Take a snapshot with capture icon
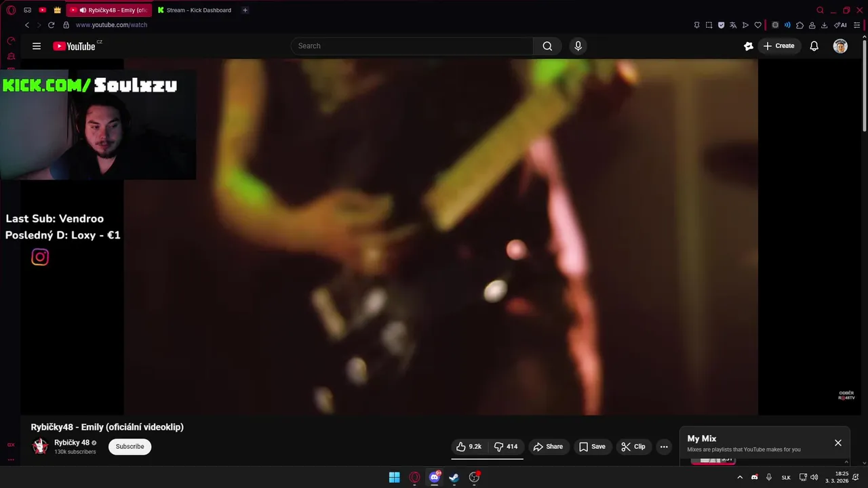 tap(709, 25)
